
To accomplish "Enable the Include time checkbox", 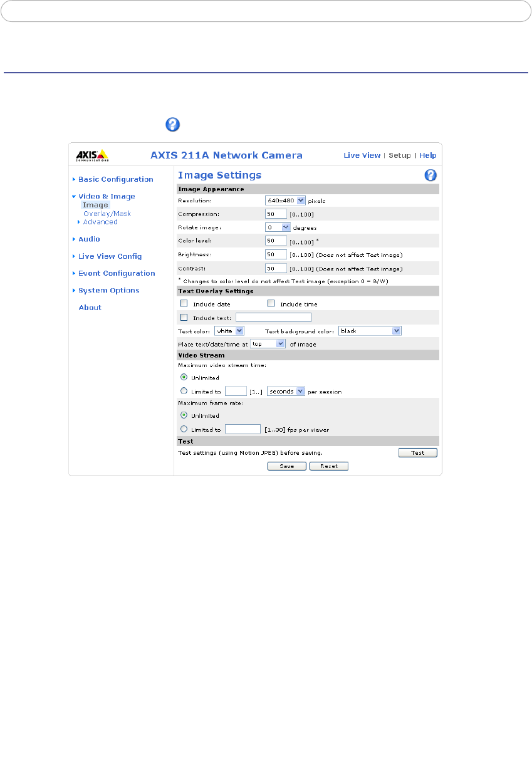I will click(271, 304).
